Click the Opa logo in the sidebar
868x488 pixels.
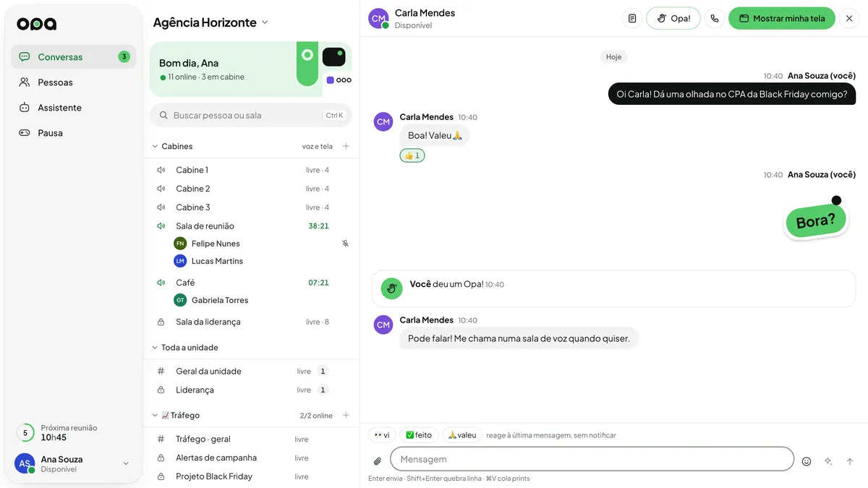coord(37,24)
